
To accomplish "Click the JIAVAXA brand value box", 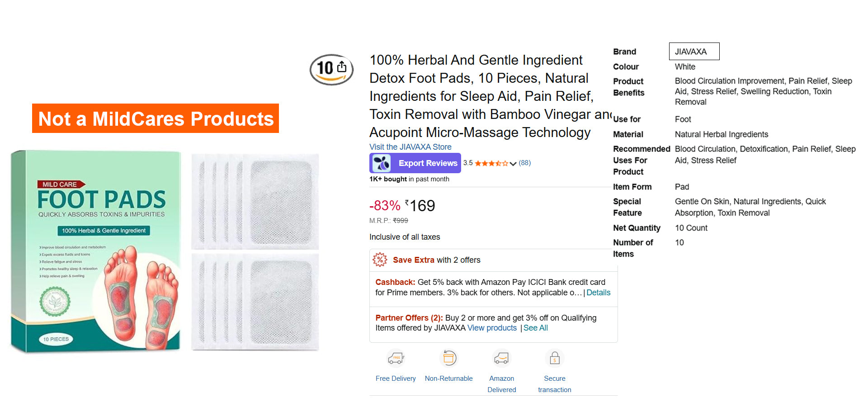I will coord(694,52).
